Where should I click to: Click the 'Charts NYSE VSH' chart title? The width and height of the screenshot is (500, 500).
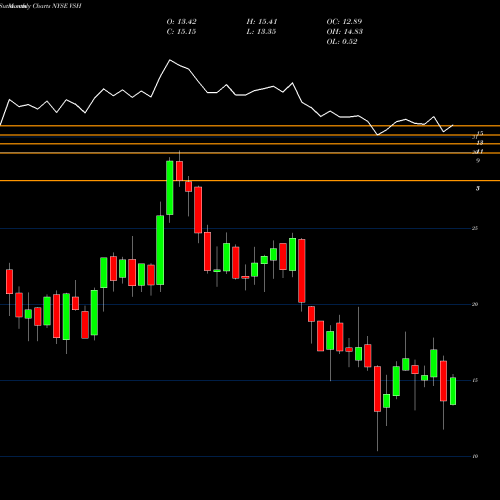click(57, 6)
